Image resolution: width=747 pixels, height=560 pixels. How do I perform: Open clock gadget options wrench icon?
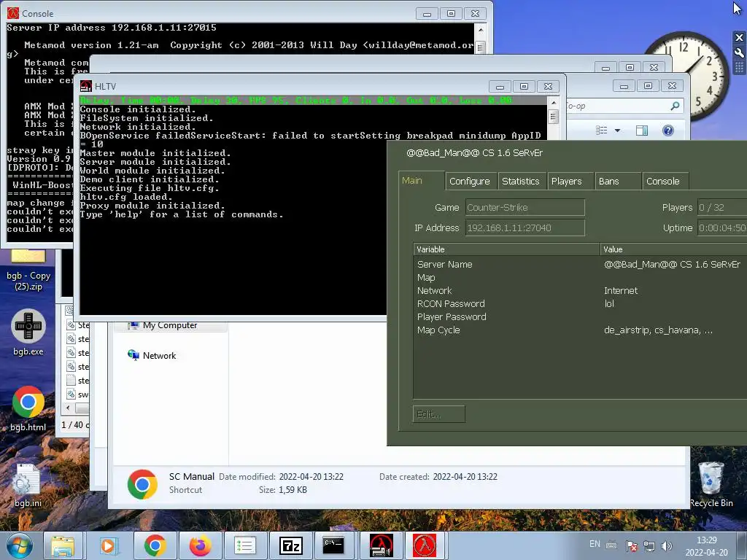point(739,52)
